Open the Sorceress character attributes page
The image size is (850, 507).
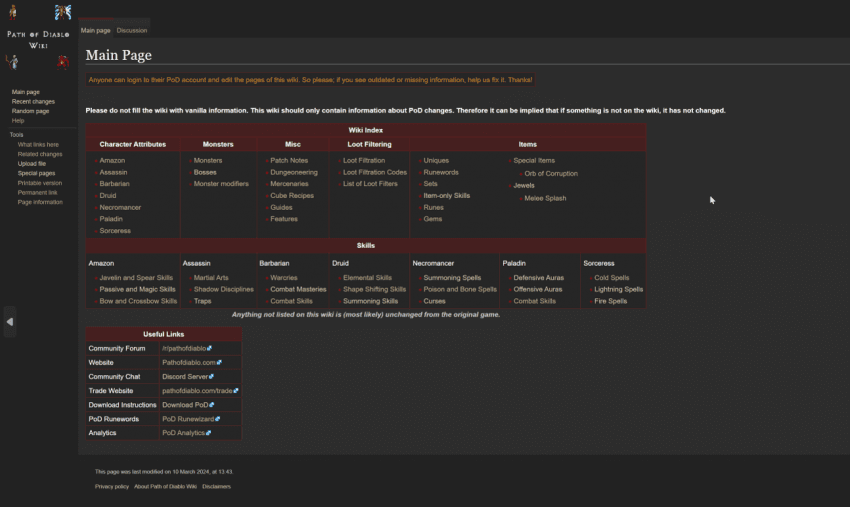pos(115,231)
